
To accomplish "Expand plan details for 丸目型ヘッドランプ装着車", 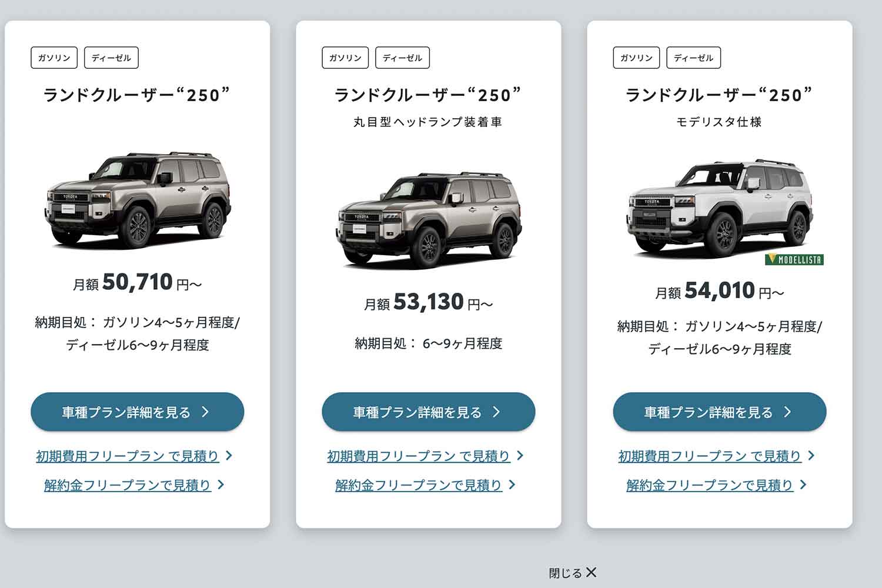I will (428, 412).
